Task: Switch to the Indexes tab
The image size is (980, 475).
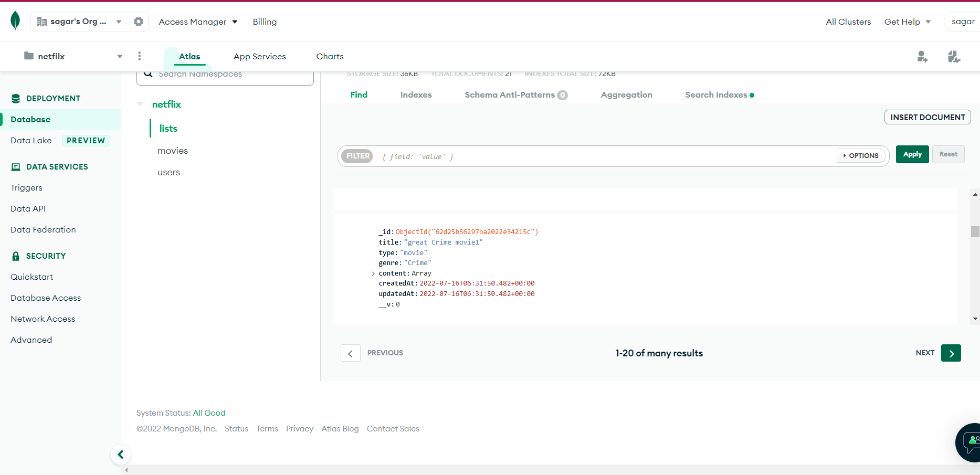Action: pyautogui.click(x=416, y=94)
